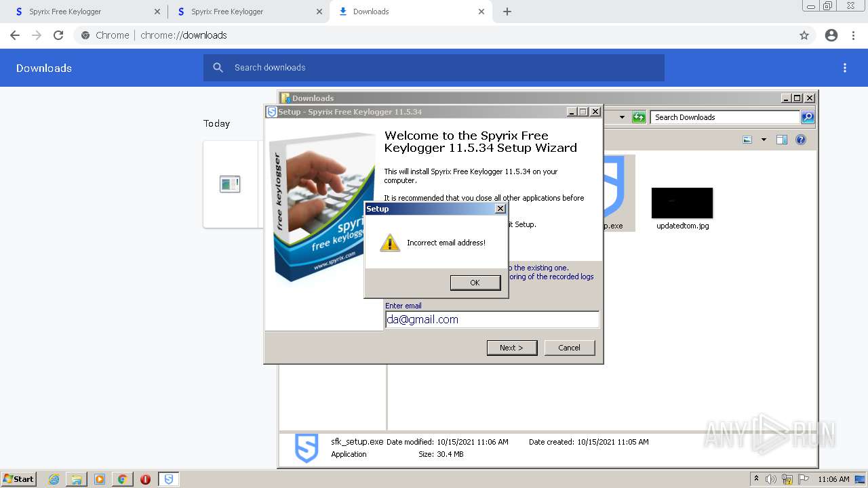Toggle the Explorer preview pane button
Screen dimensions: 868x488
click(x=781, y=140)
